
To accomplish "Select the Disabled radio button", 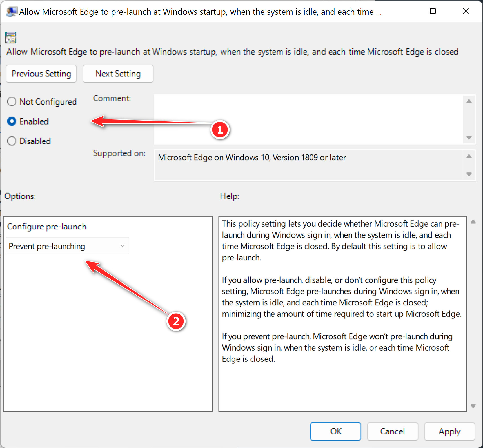I will tap(12, 141).
